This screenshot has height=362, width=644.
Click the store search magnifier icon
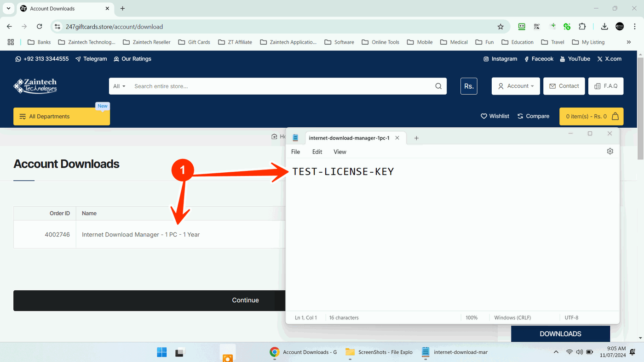[438, 86]
